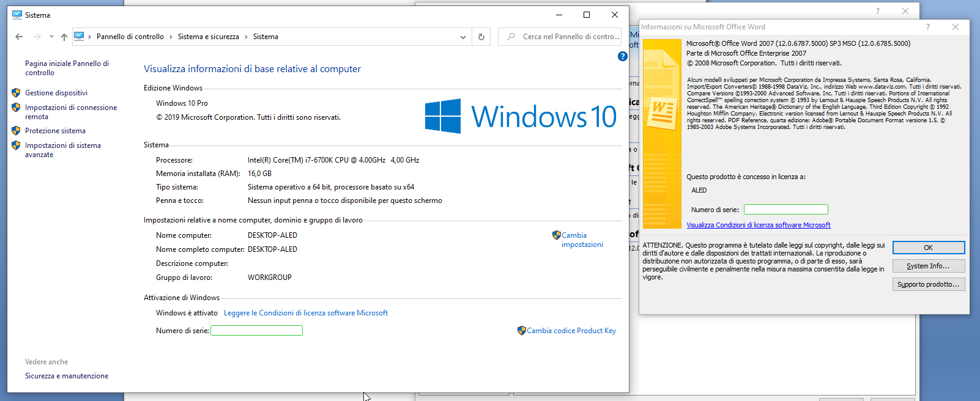Click the computer icon in address bar
Screen dimensions: 980x401
point(79,36)
